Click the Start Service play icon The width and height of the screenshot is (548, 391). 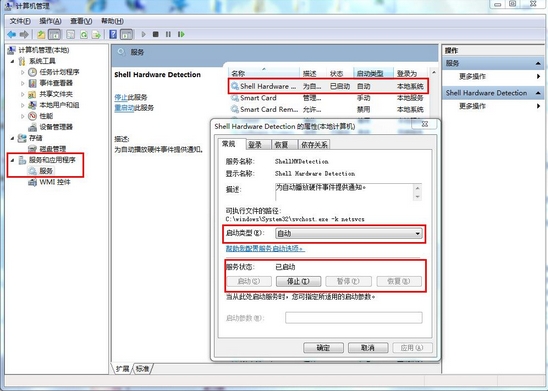[143, 34]
